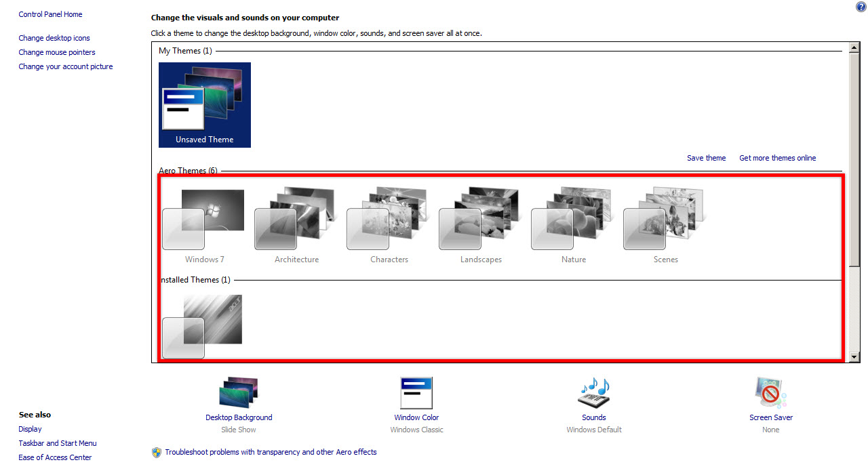Click the Aero troubleshoot shield icon
The width and height of the screenshot is (868, 475).
(157, 452)
